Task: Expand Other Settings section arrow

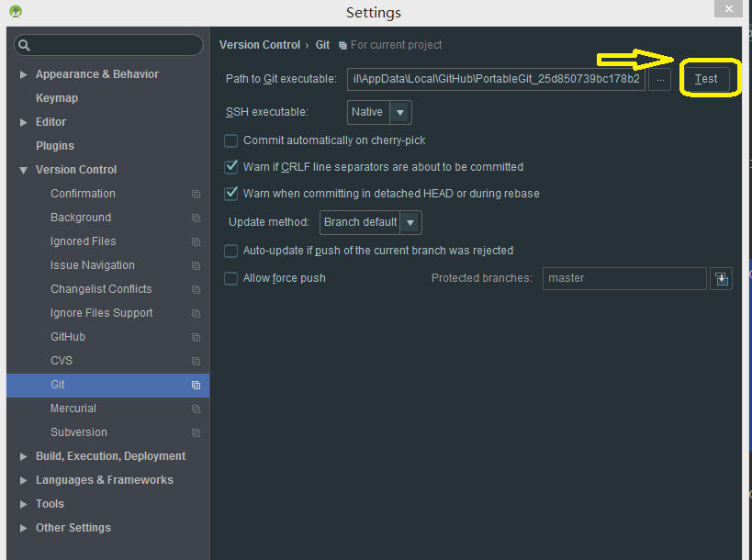Action: pos(23,528)
